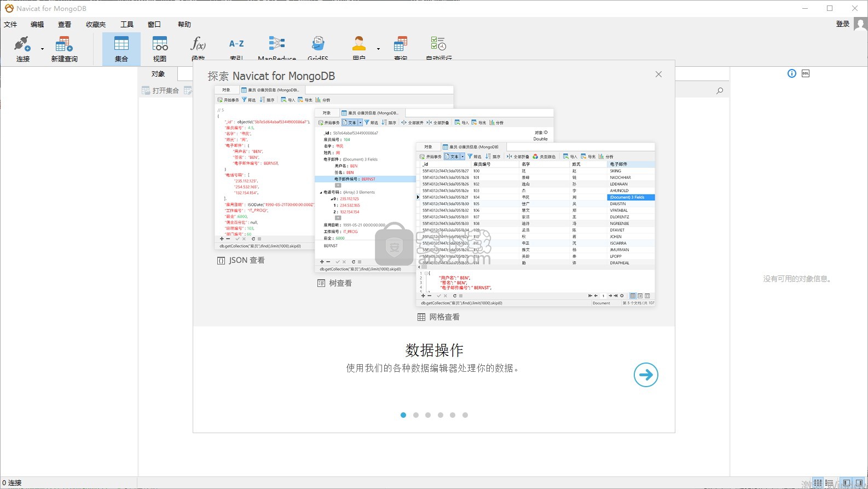The image size is (868, 489).
Task: Click the 树查看 screenshot thumbnail
Action: (x=365, y=190)
